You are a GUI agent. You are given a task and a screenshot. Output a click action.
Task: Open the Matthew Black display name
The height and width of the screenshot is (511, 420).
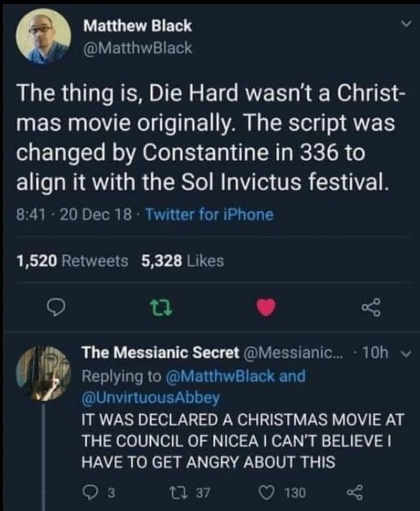tap(137, 25)
